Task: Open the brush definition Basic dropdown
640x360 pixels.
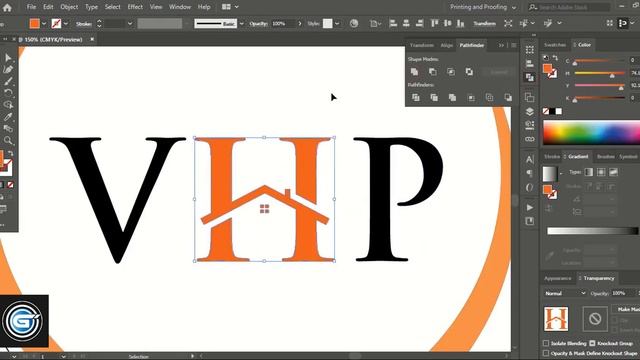Action: point(242,24)
